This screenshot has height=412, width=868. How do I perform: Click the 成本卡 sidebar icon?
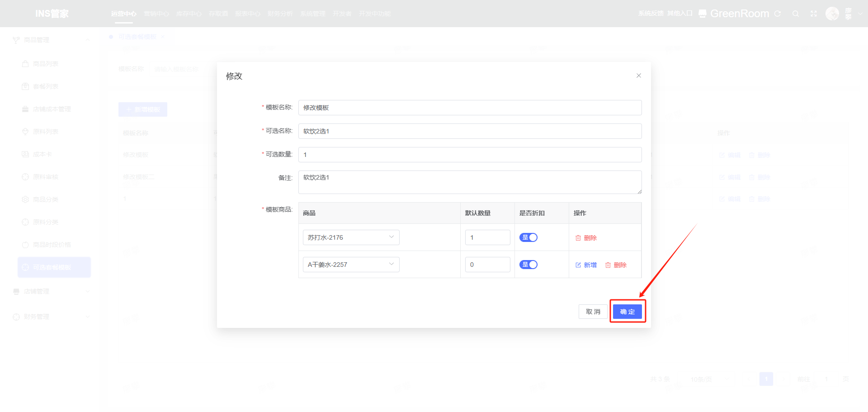click(x=25, y=154)
